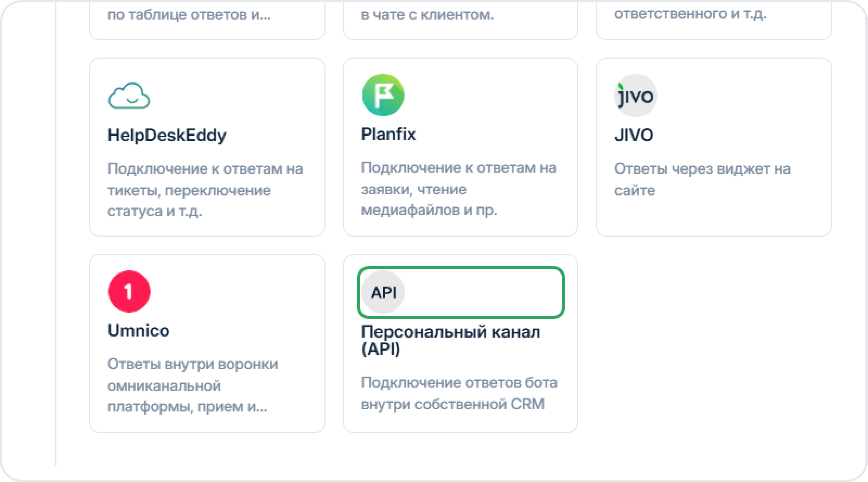
Task: Click JIVO description about виджет на сайте
Action: (x=702, y=179)
